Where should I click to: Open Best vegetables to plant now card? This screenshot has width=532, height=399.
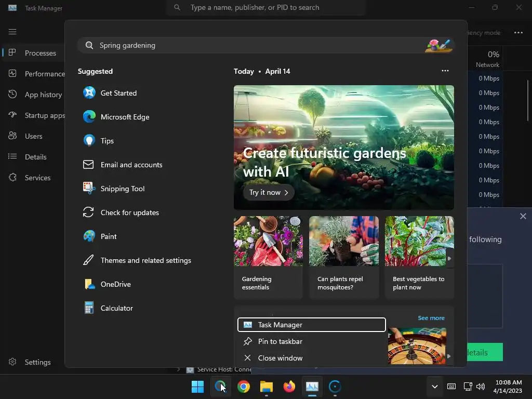(x=419, y=257)
